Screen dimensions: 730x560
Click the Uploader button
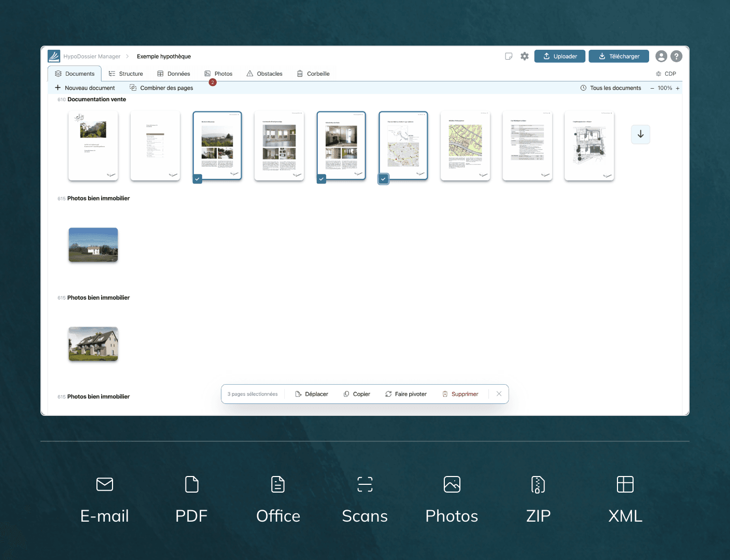pos(560,56)
